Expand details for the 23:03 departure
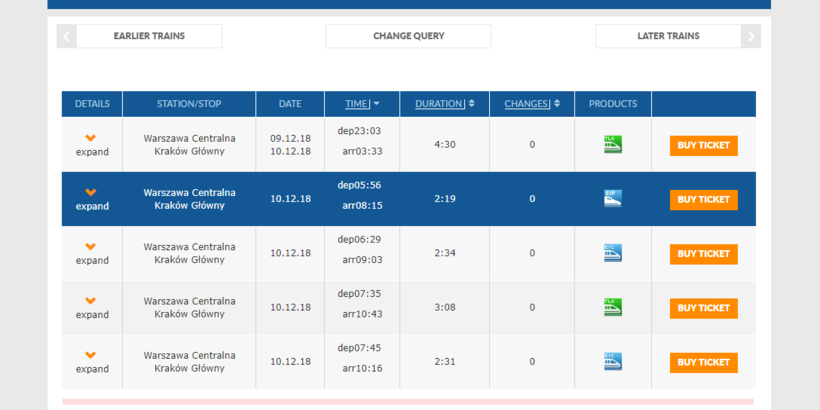The width and height of the screenshot is (820, 410). coord(91,145)
